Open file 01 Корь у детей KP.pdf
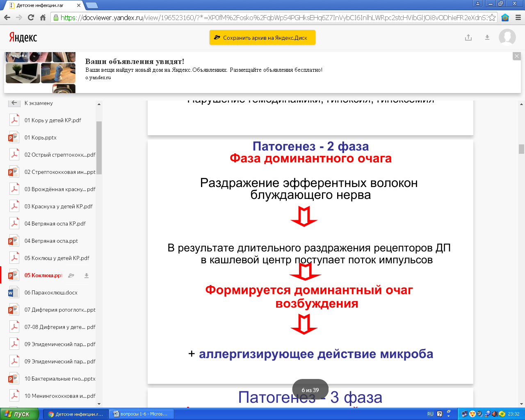Viewport: 525px width, 420px height. (53, 120)
